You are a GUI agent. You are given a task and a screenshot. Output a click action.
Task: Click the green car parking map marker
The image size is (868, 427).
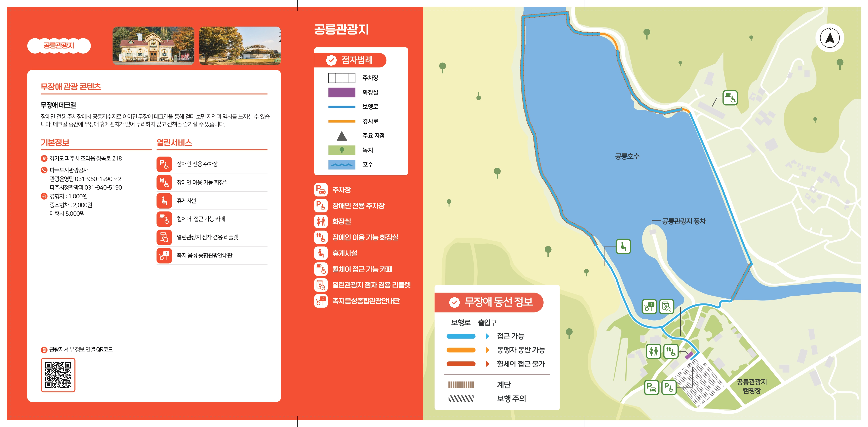[x=652, y=387]
